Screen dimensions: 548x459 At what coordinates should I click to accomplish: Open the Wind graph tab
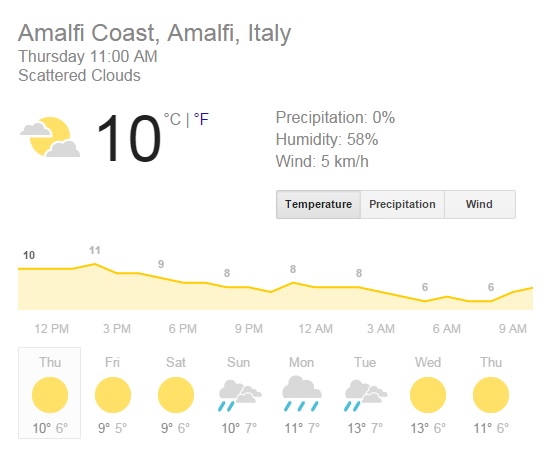click(480, 205)
